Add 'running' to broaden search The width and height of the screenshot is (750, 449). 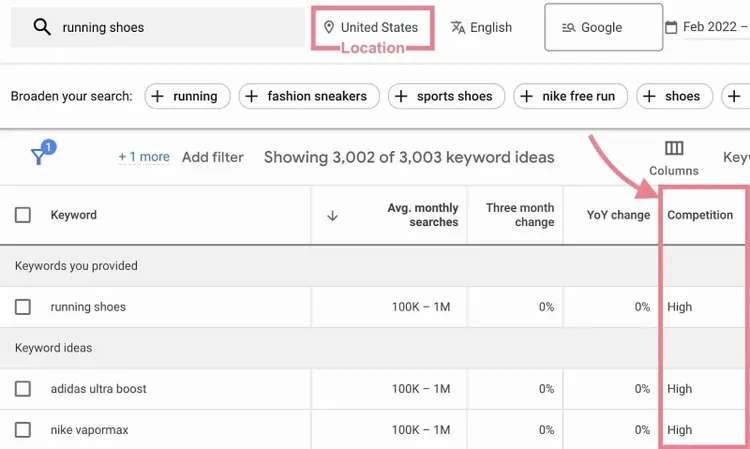[x=188, y=96]
